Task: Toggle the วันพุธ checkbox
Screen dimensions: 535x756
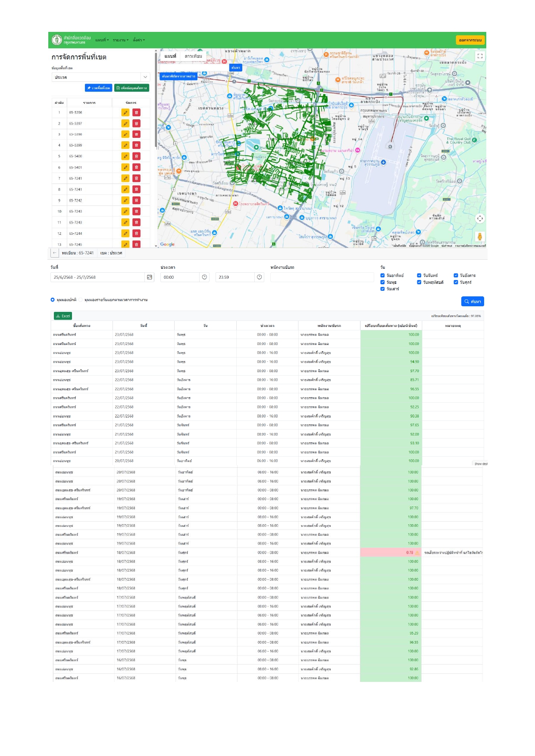Action: coord(382,282)
